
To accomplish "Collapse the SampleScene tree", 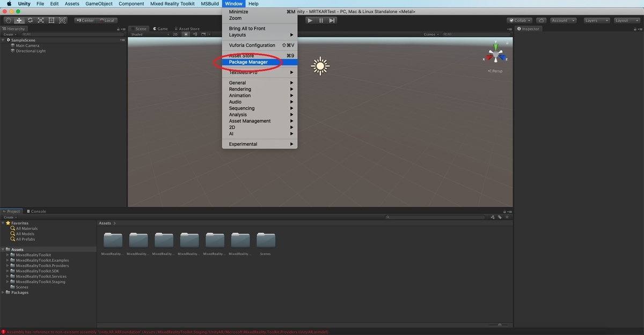I will tap(3, 40).
